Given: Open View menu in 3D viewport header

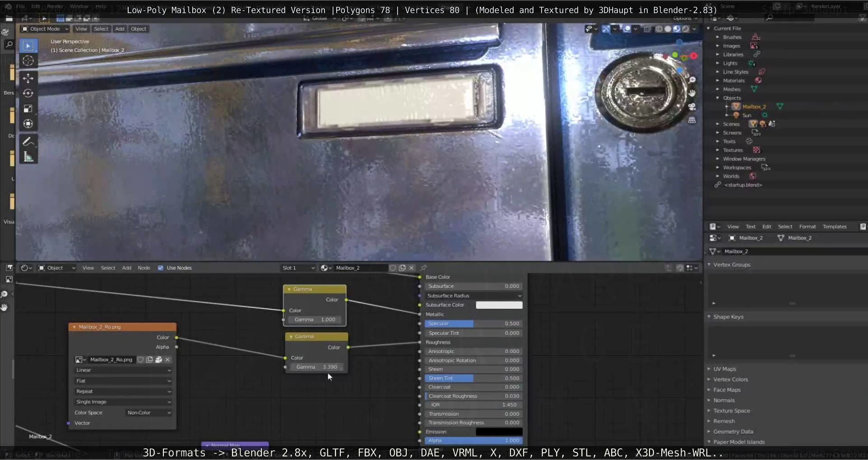Looking at the screenshot, I should (81, 29).
